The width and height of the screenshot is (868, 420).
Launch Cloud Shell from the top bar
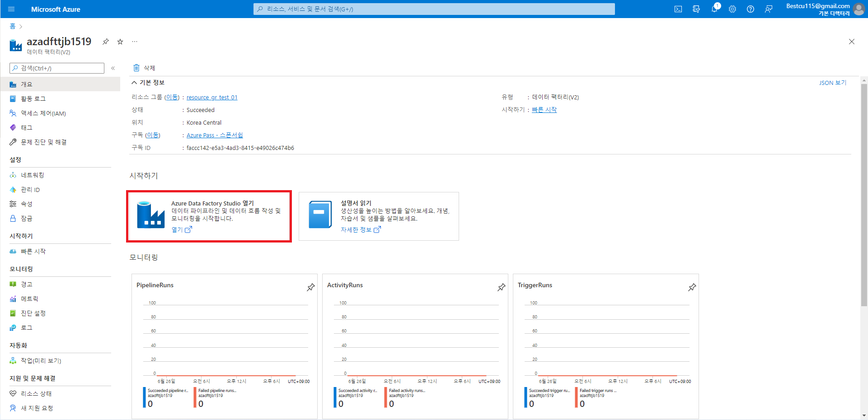point(678,9)
